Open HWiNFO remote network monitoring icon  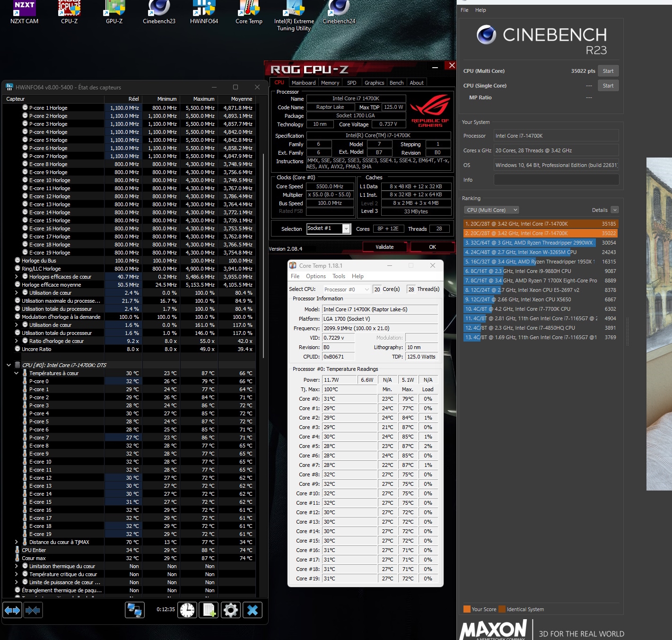[x=135, y=610]
